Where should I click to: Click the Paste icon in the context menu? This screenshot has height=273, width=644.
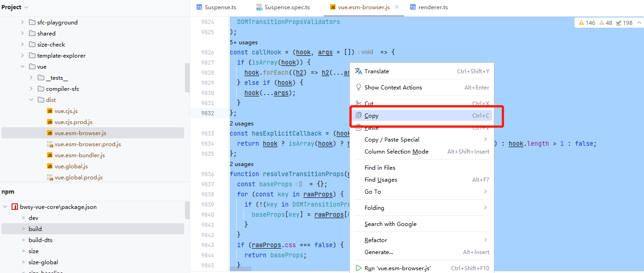coord(358,127)
